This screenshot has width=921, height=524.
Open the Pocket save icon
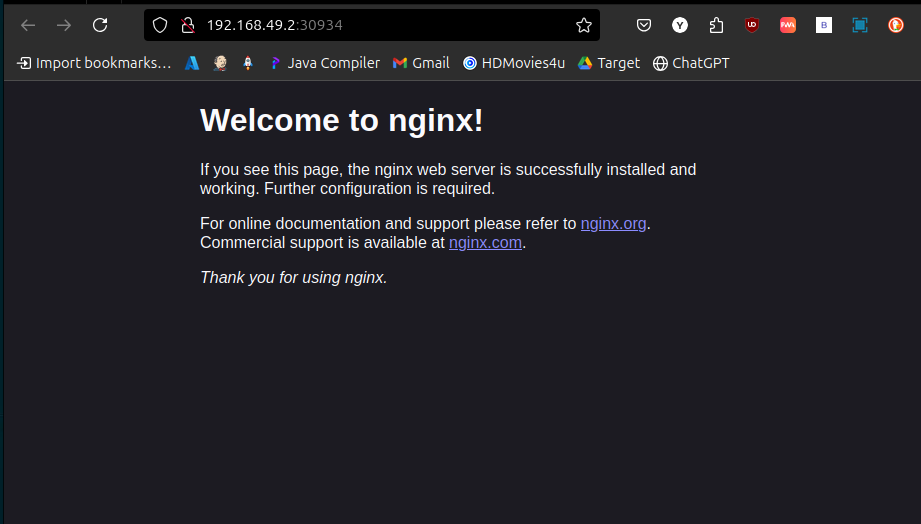point(645,25)
